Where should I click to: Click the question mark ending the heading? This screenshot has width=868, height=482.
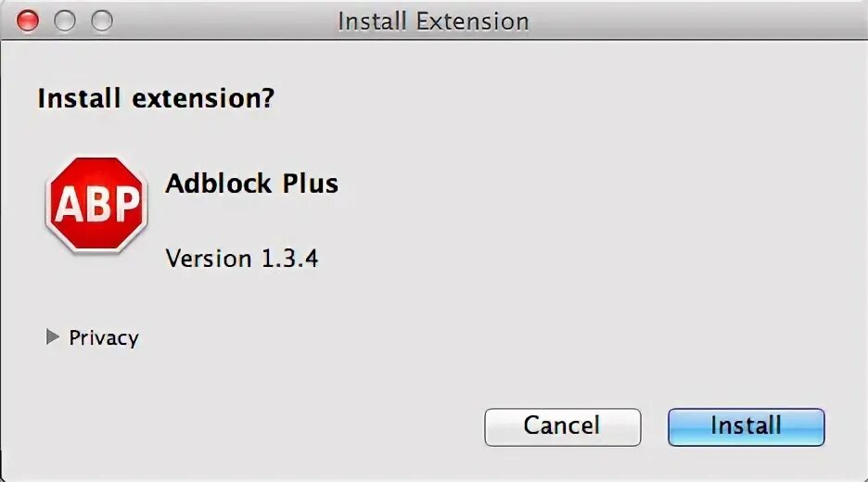point(267,97)
